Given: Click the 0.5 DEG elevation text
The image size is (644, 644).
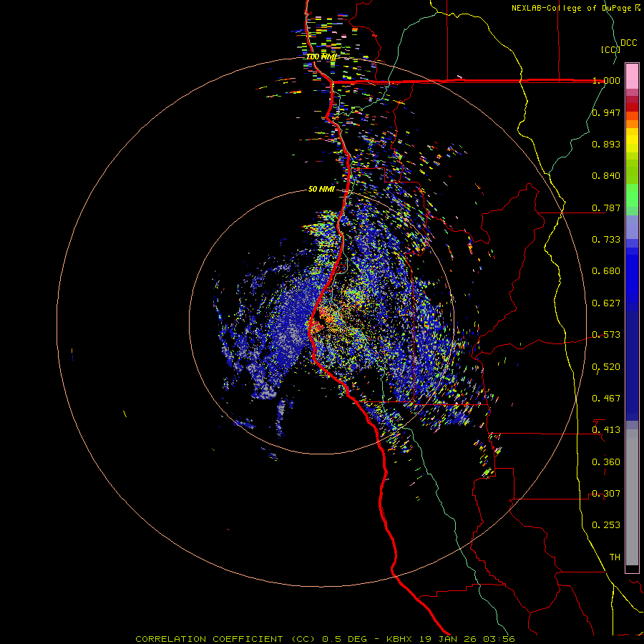Looking at the screenshot, I should point(344,639).
